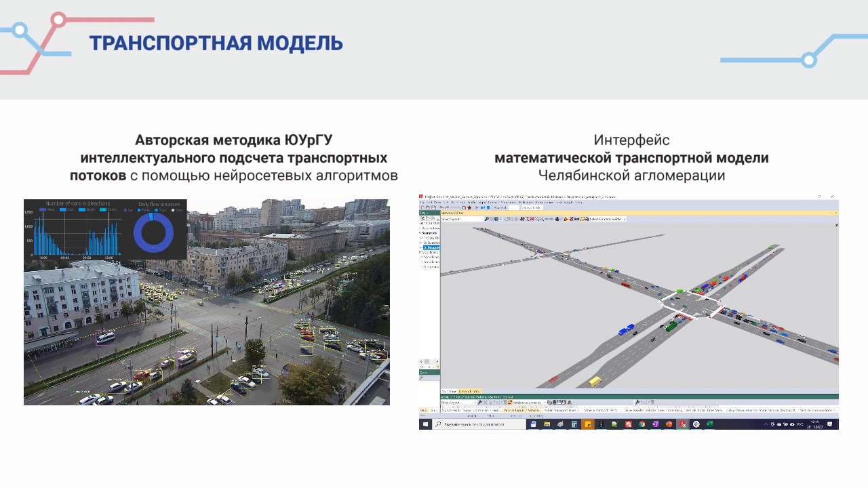The height and width of the screenshot is (488, 868).
Task: Open the notification center icon in the tray
Action: coord(829,424)
